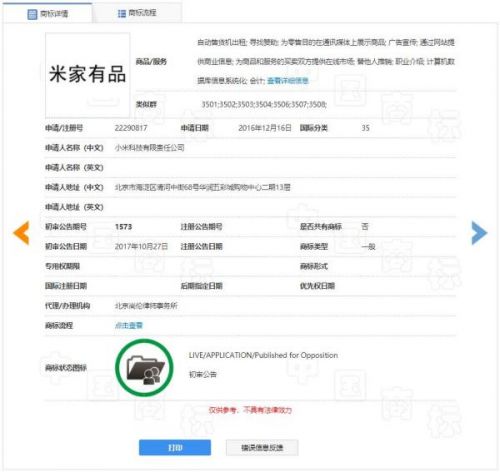500x472 pixels.
Task: Click the 后期指定日期 label
Action: tap(201, 286)
